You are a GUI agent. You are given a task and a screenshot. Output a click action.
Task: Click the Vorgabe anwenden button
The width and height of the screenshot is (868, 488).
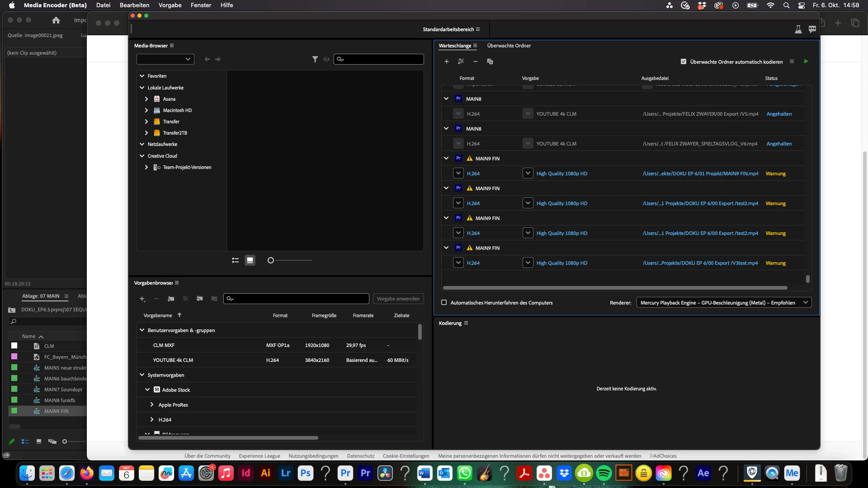pos(398,299)
